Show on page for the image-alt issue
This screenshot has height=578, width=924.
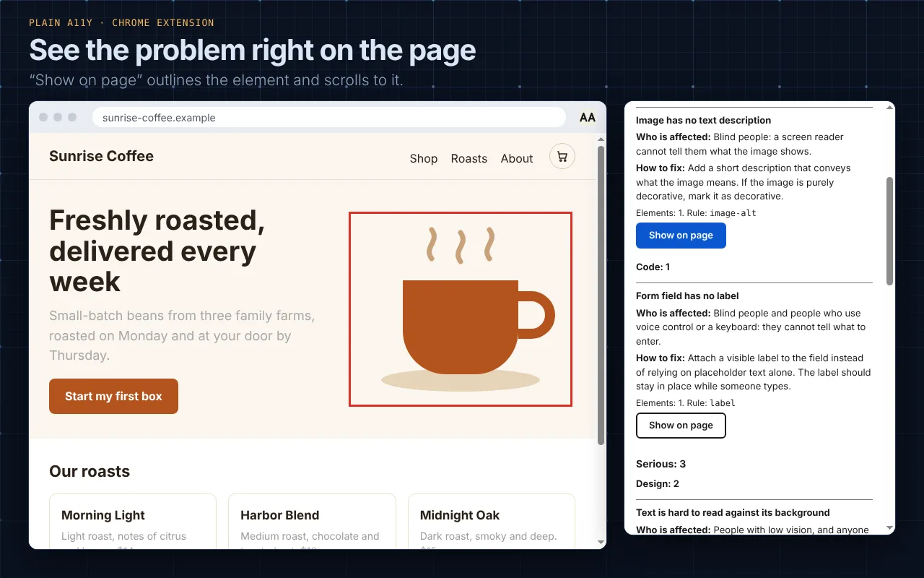point(681,236)
